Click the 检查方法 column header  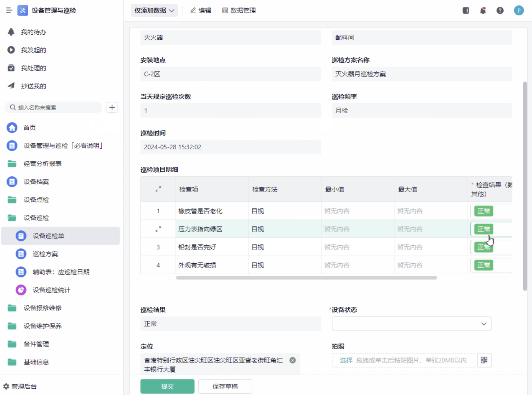click(285, 189)
